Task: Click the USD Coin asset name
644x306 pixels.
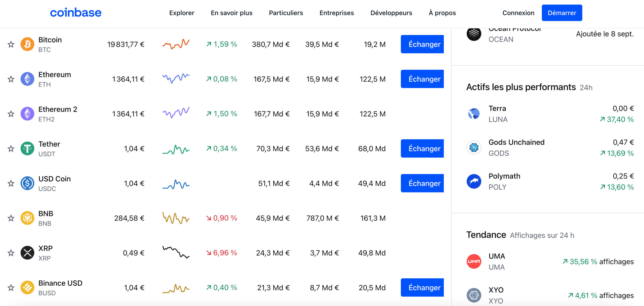Action: click(x=55, y=179)
